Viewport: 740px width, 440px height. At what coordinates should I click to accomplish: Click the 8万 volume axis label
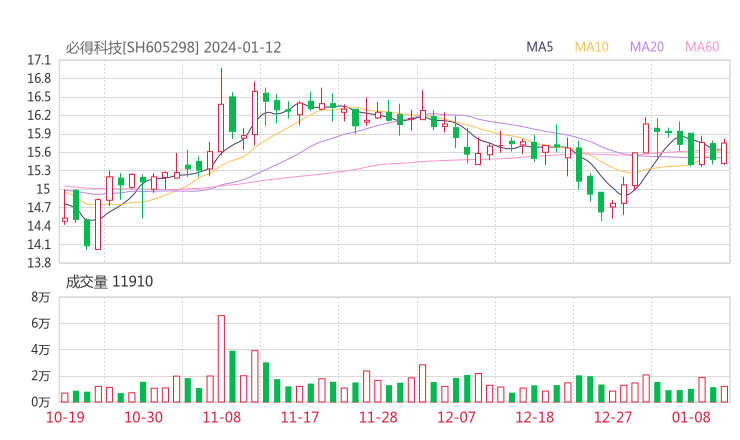[x=41, y=297]
